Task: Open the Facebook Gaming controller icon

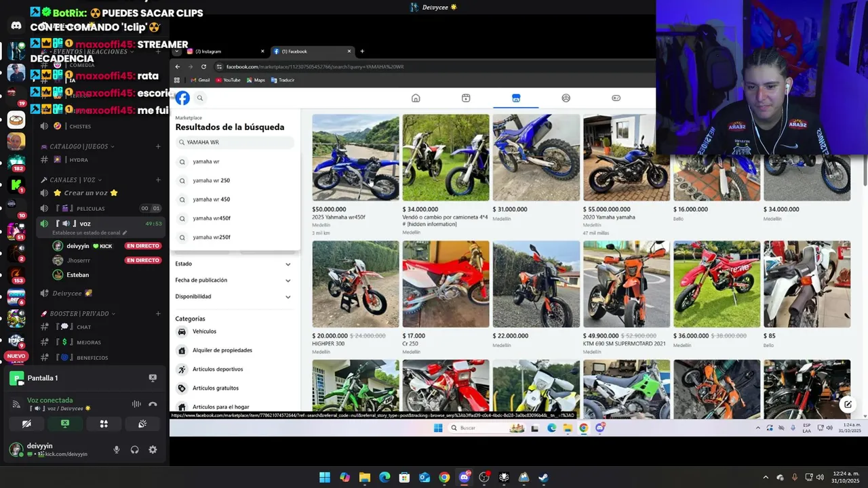Action: tap(616, 98)
